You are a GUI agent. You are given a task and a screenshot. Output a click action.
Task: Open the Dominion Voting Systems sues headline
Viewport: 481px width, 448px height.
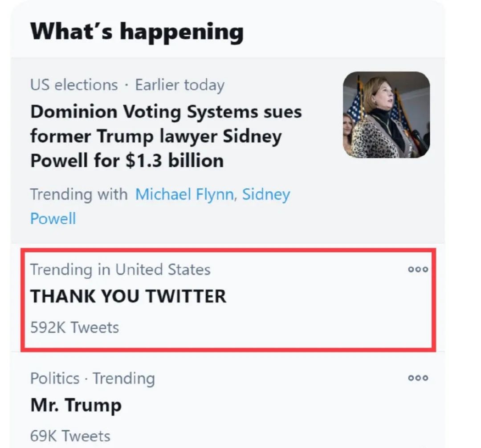click(x=166, y=112)
